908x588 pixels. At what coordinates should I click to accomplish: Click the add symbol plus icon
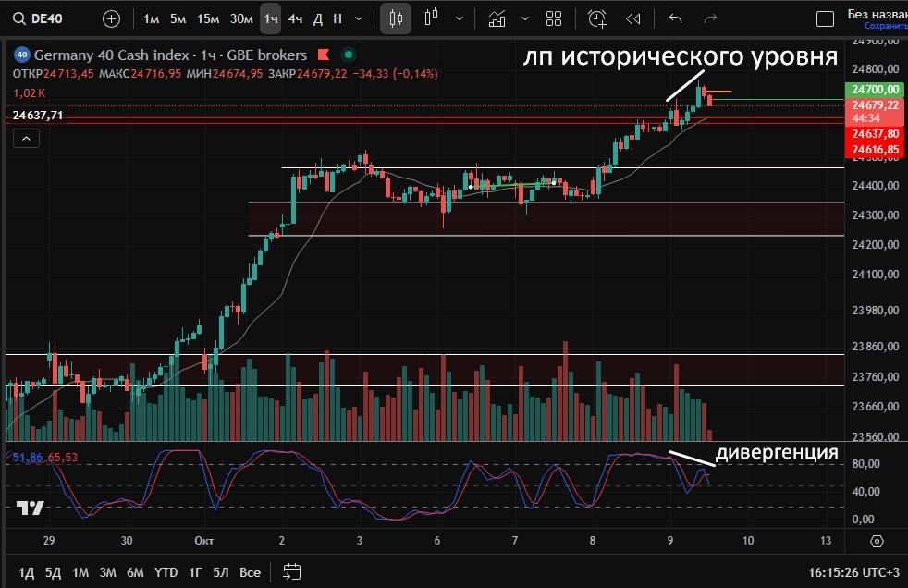[x=111, y=18]
